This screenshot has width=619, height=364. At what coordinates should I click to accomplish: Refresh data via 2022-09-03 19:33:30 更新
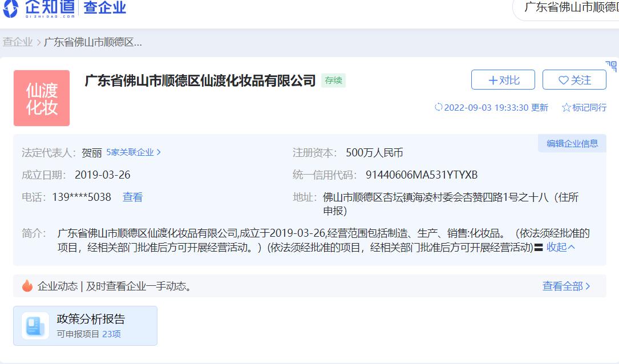(491, 107)
